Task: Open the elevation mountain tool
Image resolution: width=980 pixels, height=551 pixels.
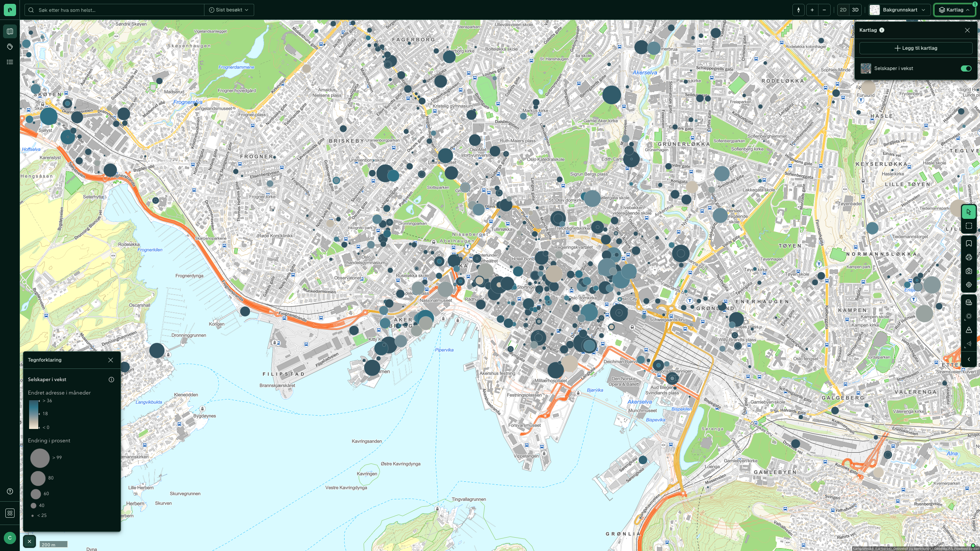Action: pos(969,330)
